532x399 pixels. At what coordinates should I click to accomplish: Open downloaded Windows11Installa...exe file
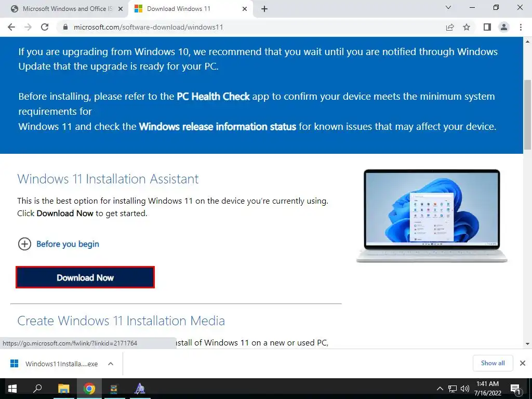54,364
